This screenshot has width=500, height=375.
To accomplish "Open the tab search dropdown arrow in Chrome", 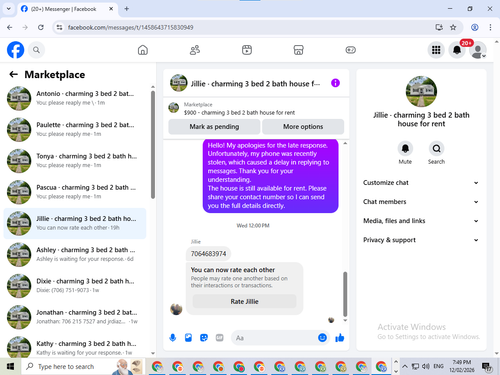I will [9, 9].
